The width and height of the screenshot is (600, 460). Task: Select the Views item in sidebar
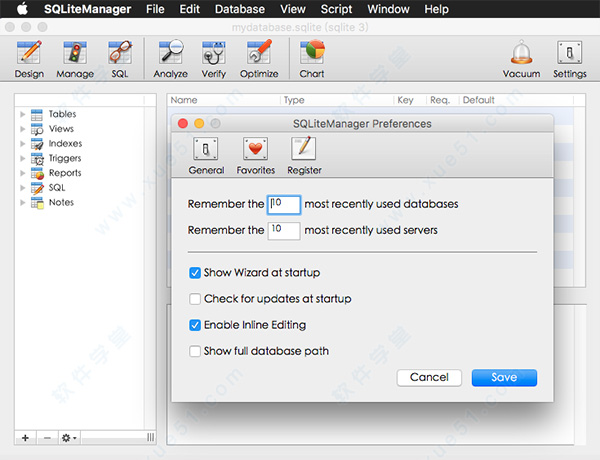[61, 129]
